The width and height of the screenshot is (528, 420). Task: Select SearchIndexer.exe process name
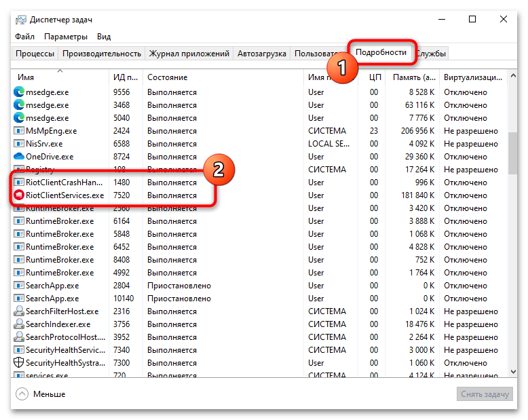(x=58, y=324)
